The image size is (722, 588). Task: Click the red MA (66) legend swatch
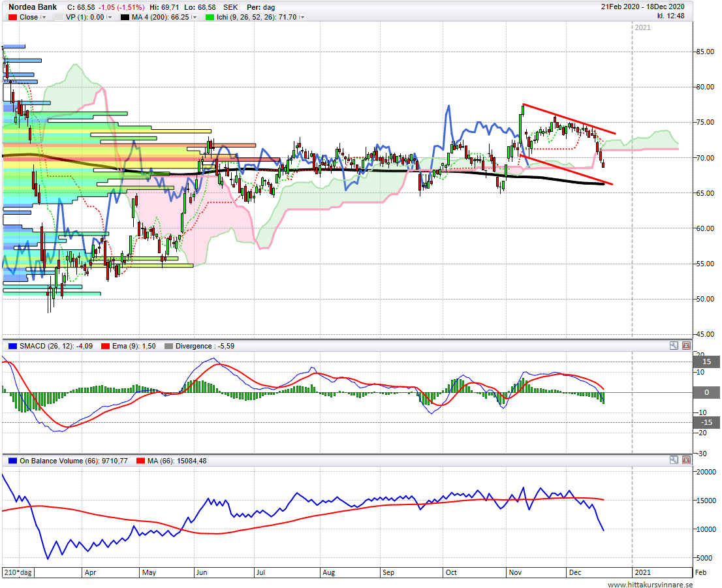pos(140,461)
